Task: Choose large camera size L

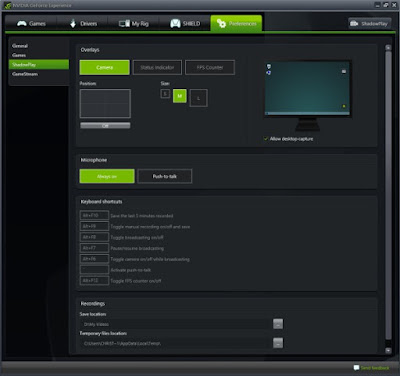Action: 198,98
